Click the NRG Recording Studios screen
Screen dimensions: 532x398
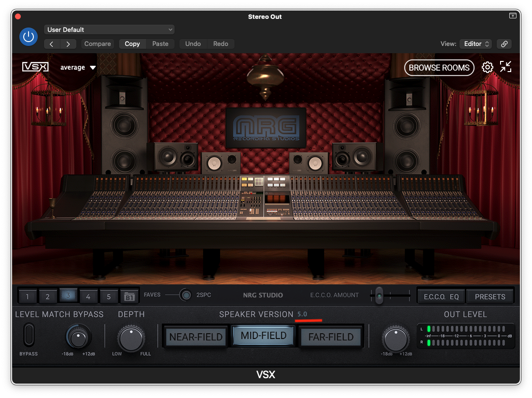click(x=266, y=128)
